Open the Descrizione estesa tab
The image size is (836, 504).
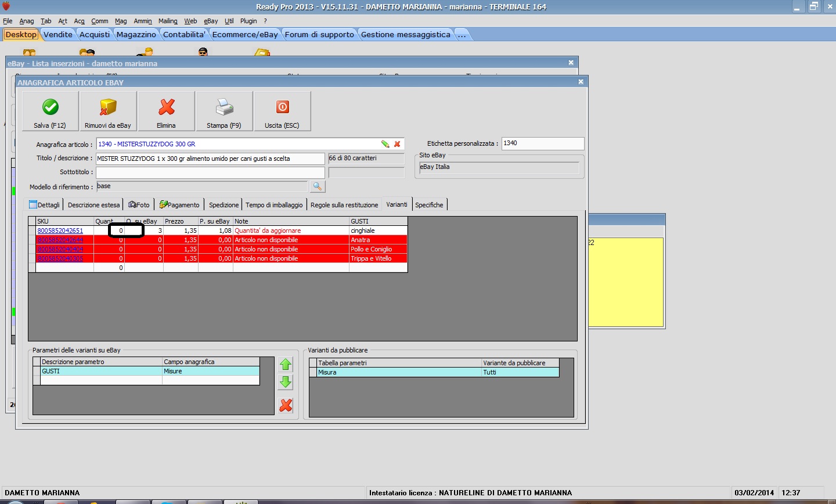tap(93, 205)
